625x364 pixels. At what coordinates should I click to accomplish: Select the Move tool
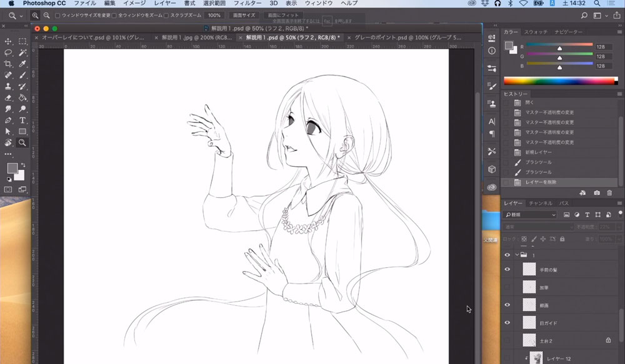pos(8,41)
